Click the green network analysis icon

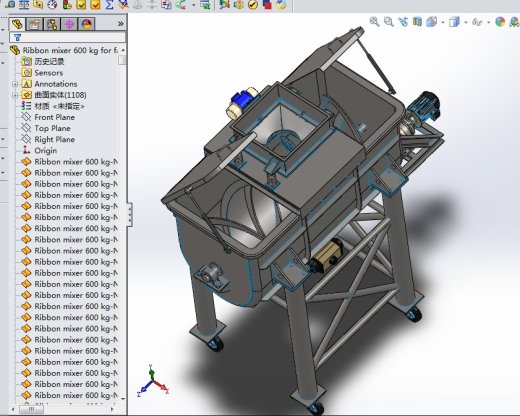181,4
